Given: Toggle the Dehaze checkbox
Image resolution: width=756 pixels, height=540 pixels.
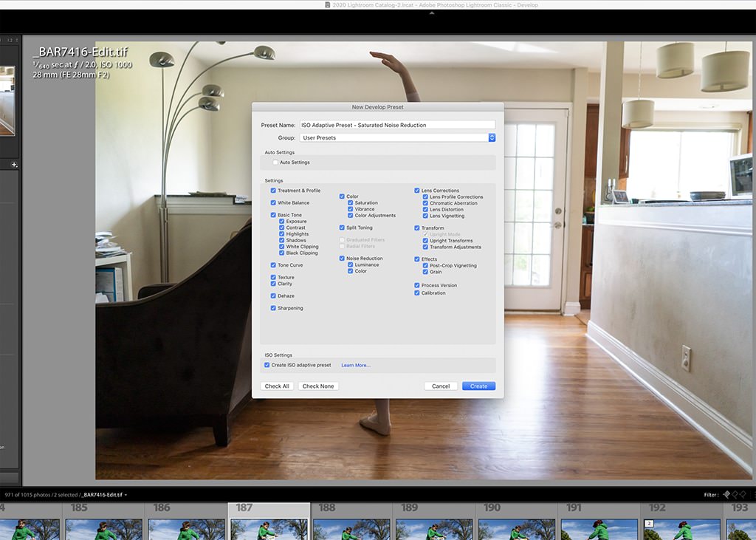Looking at the screenshot, I should tap(273, 295).
